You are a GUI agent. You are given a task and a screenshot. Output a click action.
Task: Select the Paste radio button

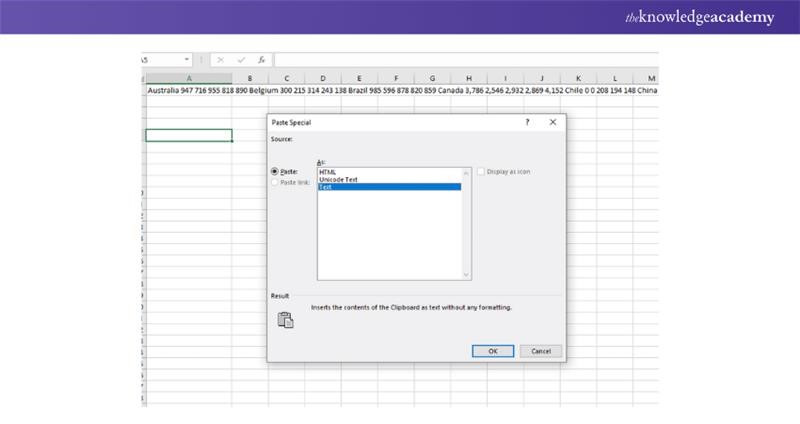point(275,171)
